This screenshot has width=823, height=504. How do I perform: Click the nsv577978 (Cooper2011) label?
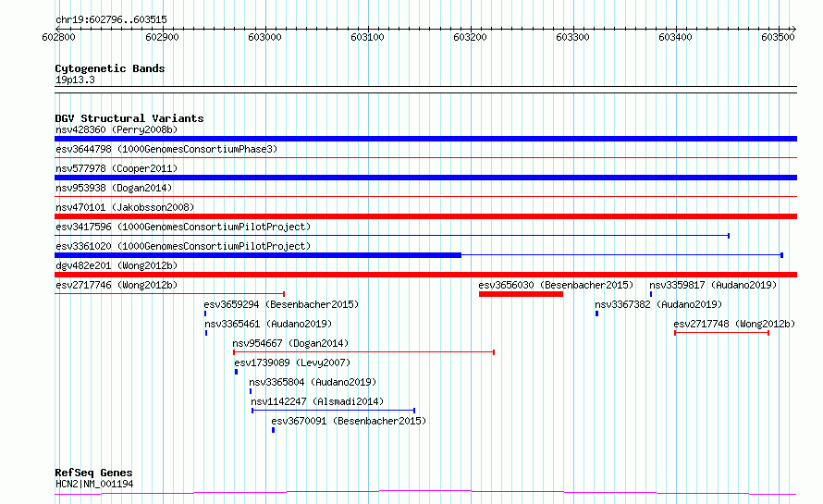coord(117,168)
